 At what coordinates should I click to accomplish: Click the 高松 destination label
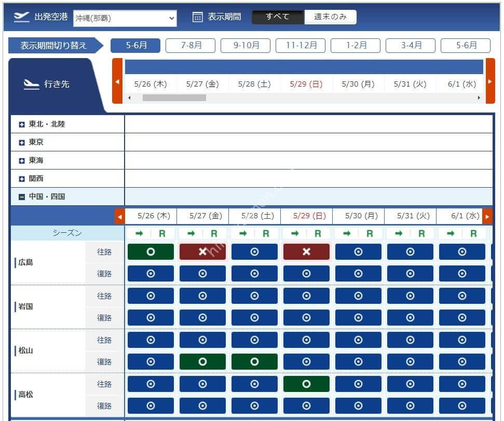[26, 395]
